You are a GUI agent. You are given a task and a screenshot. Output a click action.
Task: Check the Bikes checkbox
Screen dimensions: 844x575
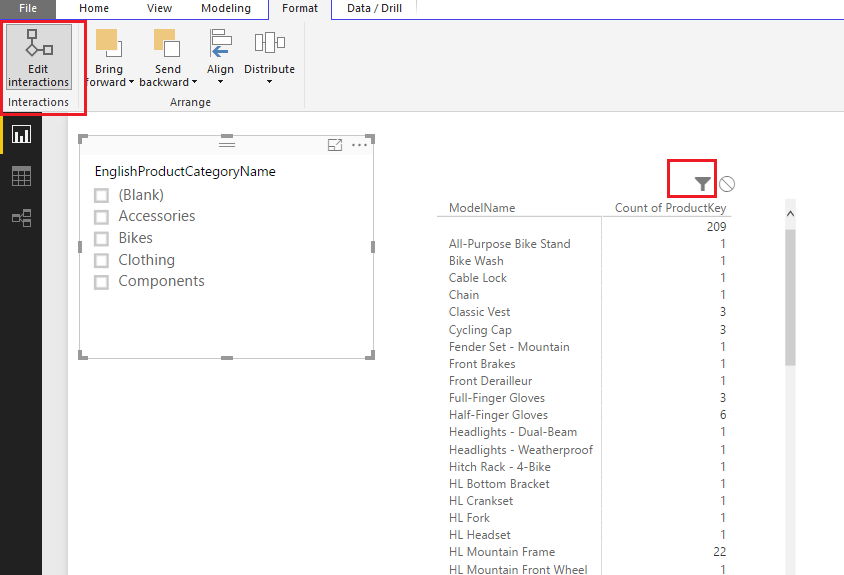pos(101,239)
